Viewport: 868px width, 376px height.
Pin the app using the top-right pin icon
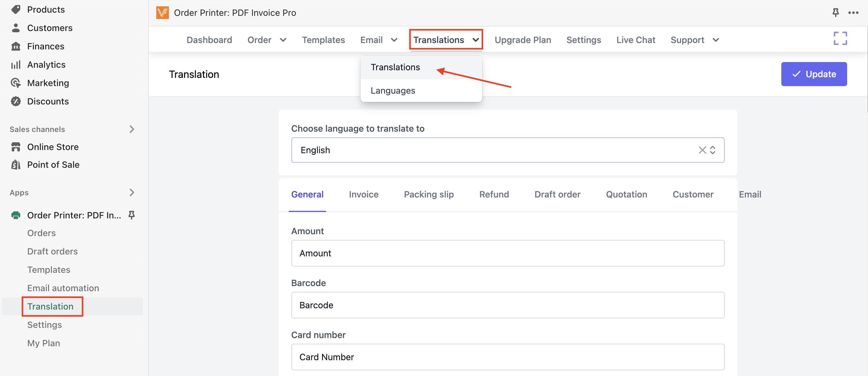[x=835, y=13]
